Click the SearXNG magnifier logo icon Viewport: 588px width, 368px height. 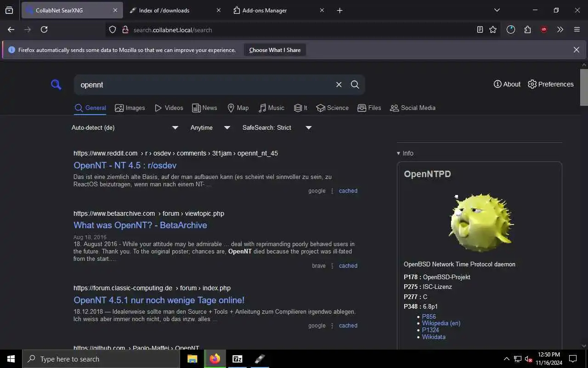coord(56,85)
